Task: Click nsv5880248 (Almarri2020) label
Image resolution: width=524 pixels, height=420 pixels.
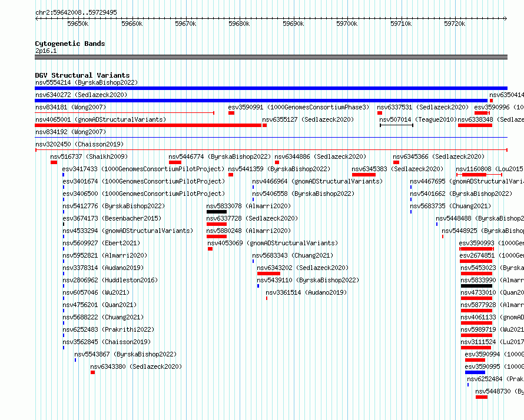Action: (248, 231)
